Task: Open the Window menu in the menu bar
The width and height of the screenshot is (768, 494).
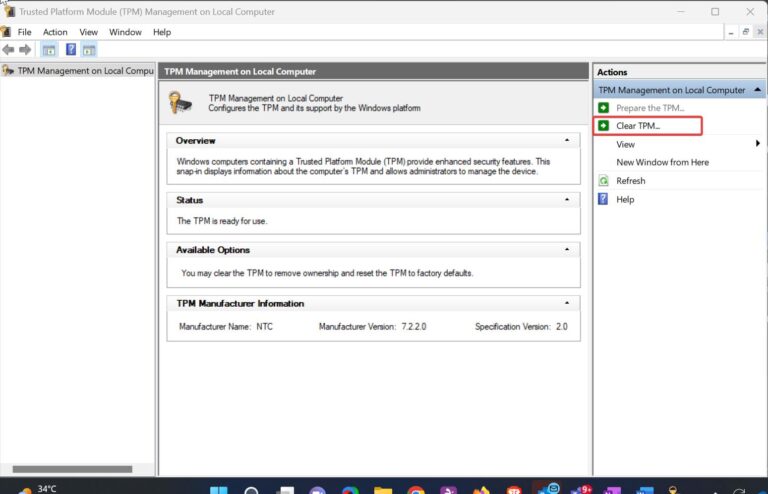Action: point(125,32)
